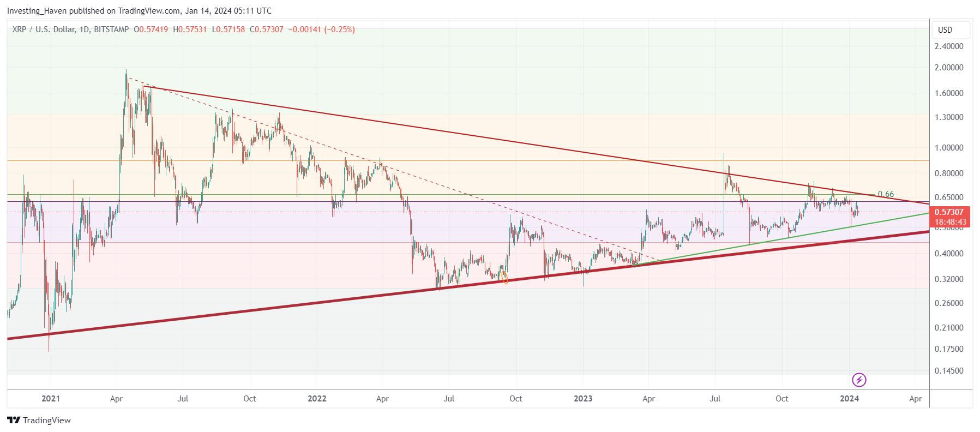The image size is (980, 432).
Task: Click the 0.80000 price axis label
Action: tap(949, 173)
